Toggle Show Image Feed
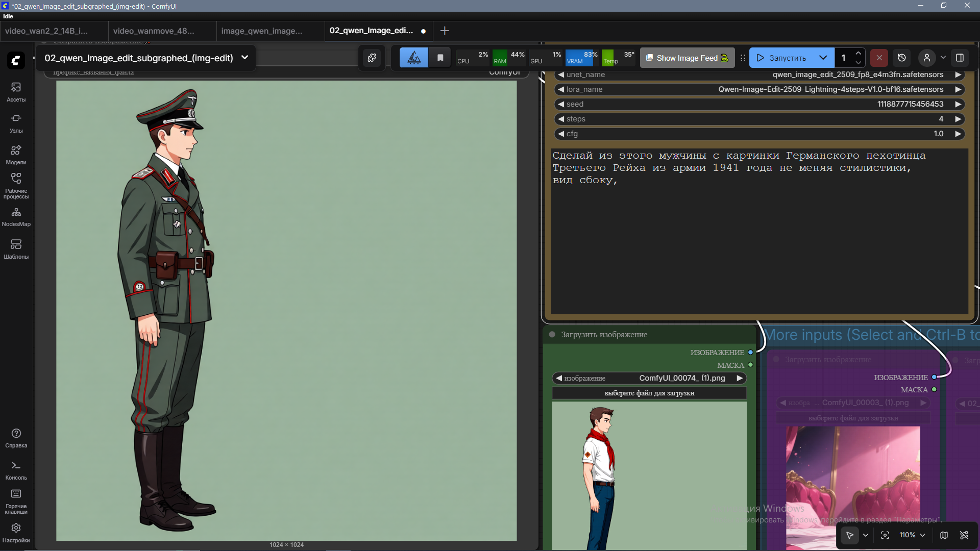980x551 pixels. tap(687, 58)
